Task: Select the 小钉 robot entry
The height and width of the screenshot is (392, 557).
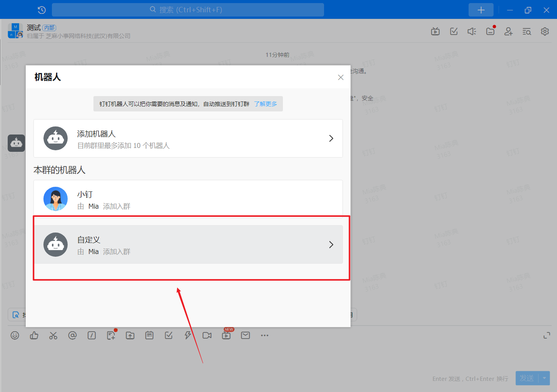Action: 188,199
